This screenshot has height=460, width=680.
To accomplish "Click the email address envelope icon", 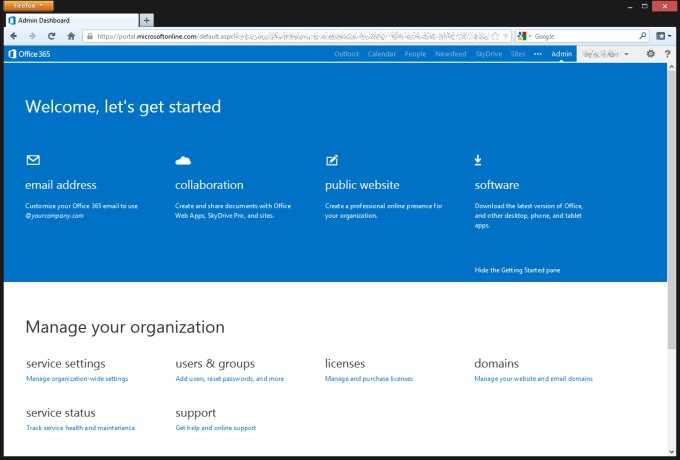I will point(33,160).
